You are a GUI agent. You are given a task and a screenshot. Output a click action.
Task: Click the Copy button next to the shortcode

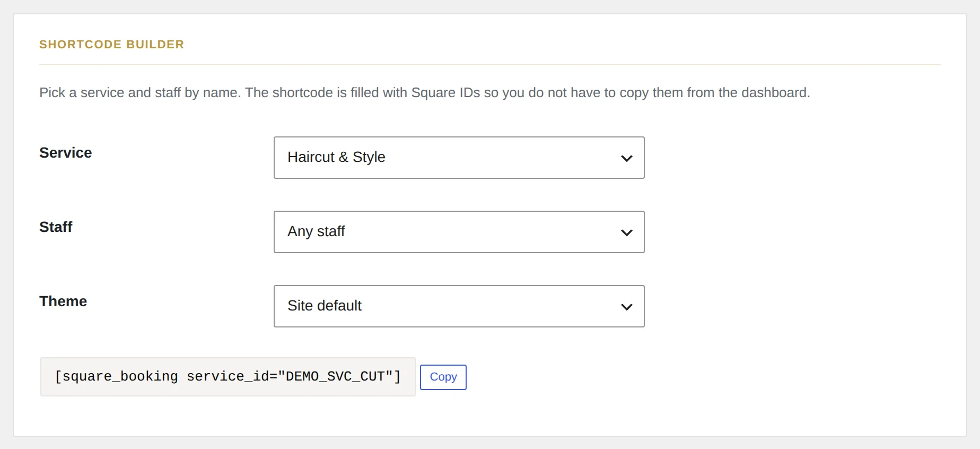click(x=443, y=377)
